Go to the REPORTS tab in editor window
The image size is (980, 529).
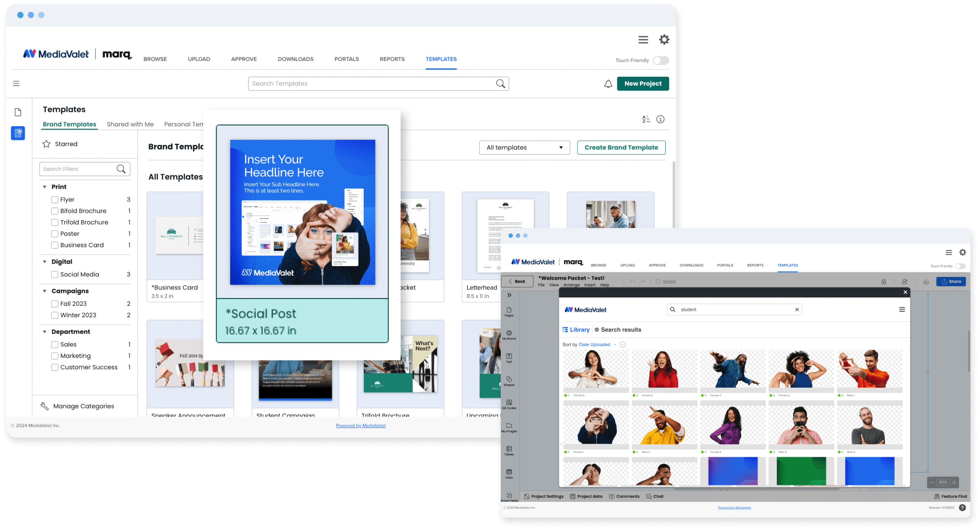(x=755, y=265)
